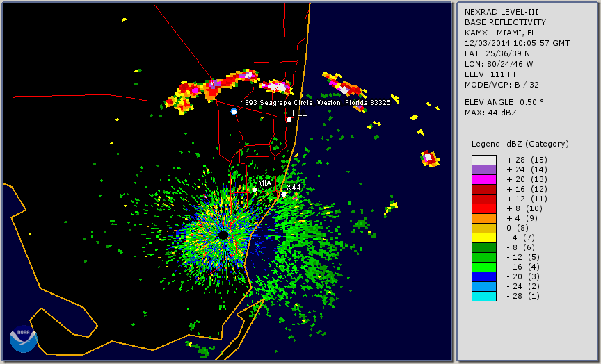
Task: Click the X44 map label
Action: click(x=294, y=188)
